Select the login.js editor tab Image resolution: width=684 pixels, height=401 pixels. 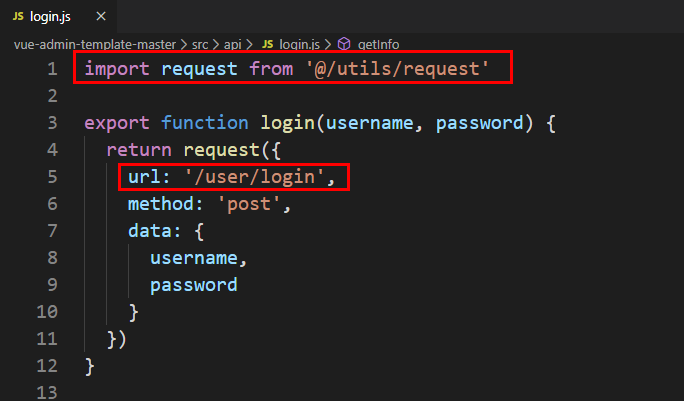[58, 17]
